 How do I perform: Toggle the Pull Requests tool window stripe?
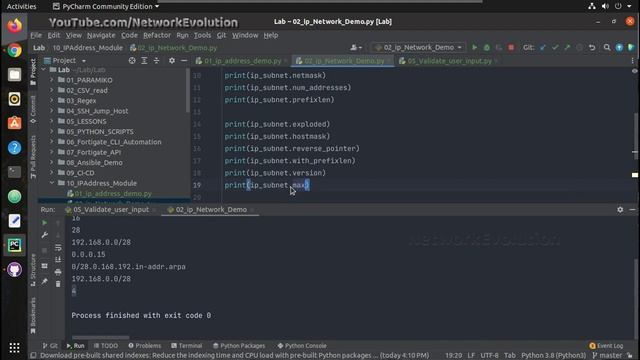(x=33, y=157)
